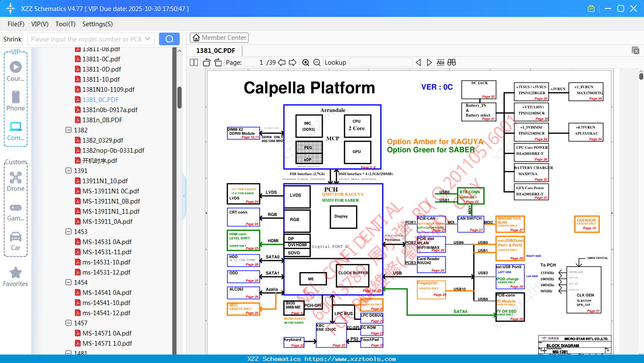Image resolution: width=644 pixels, height=363 pixels.
Task: Open the Car schematics category
Action: pos(16,241)
